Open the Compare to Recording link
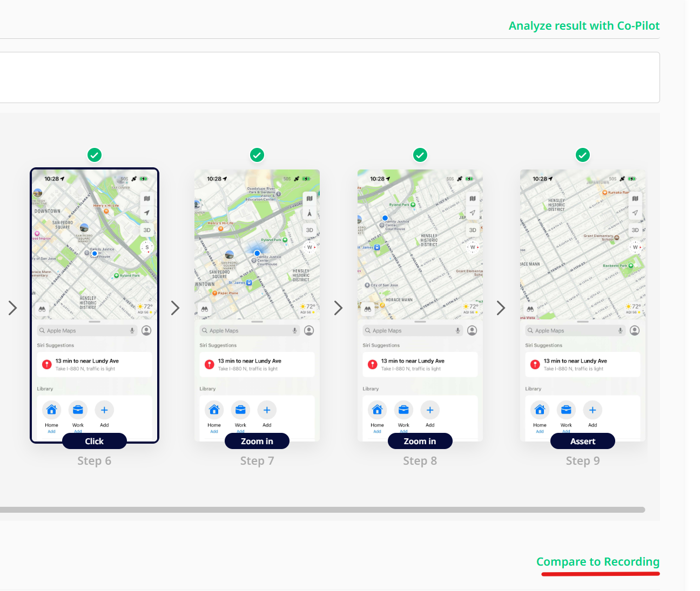The height and width of the screenshot is (591, 700). (598, 562)
